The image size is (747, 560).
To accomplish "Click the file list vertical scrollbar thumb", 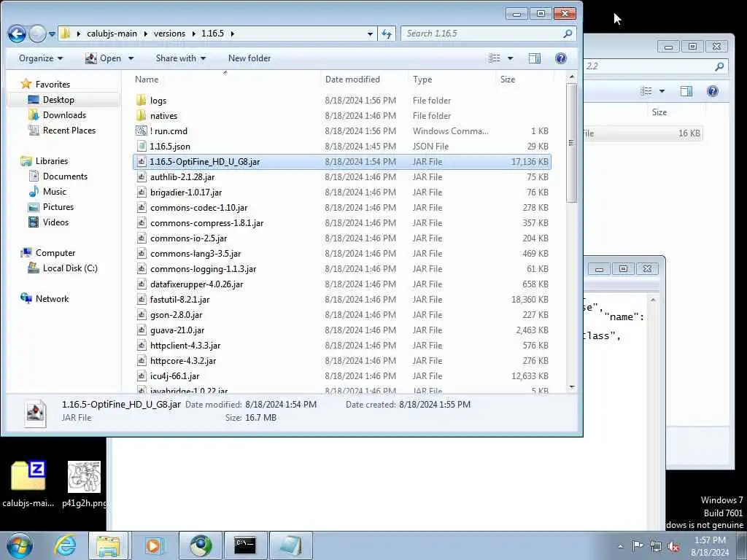I will pos(572,142).
